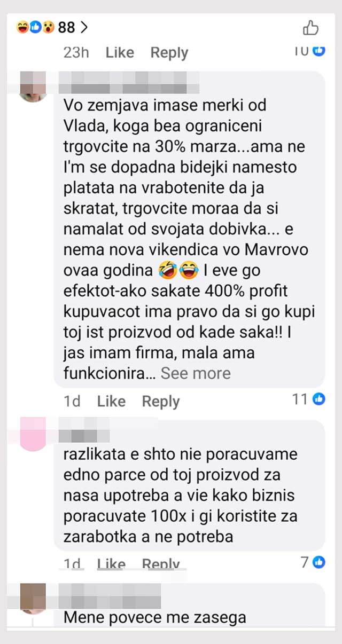Viewport: 342px width, 644px height.
Task: Open first commenter's profile picture
Action: [x=33, y=87]
